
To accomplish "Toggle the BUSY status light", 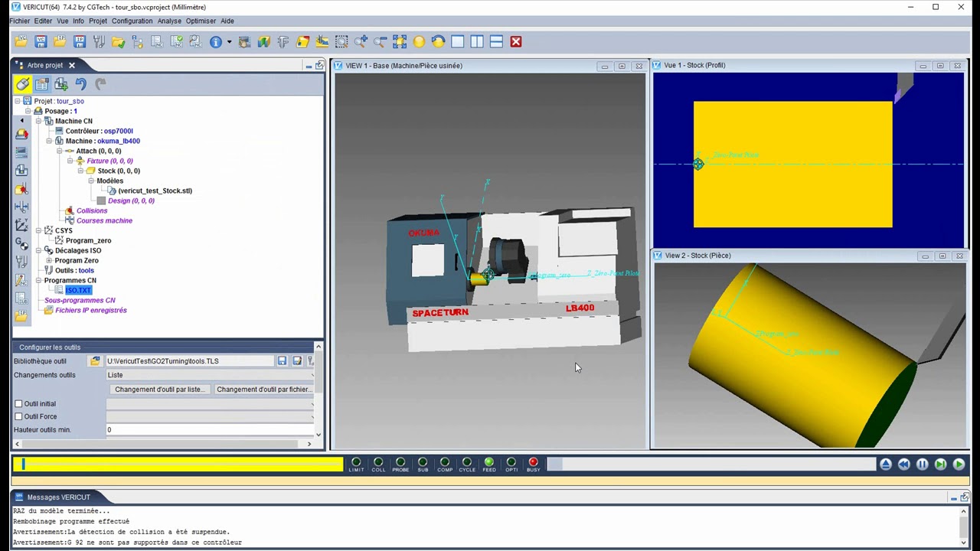I will click(x=534, y=462).
